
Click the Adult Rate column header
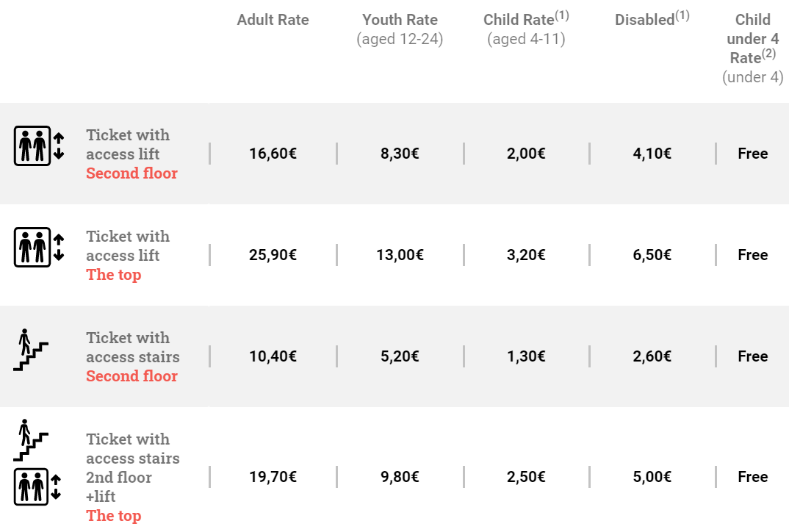(273, 21)
